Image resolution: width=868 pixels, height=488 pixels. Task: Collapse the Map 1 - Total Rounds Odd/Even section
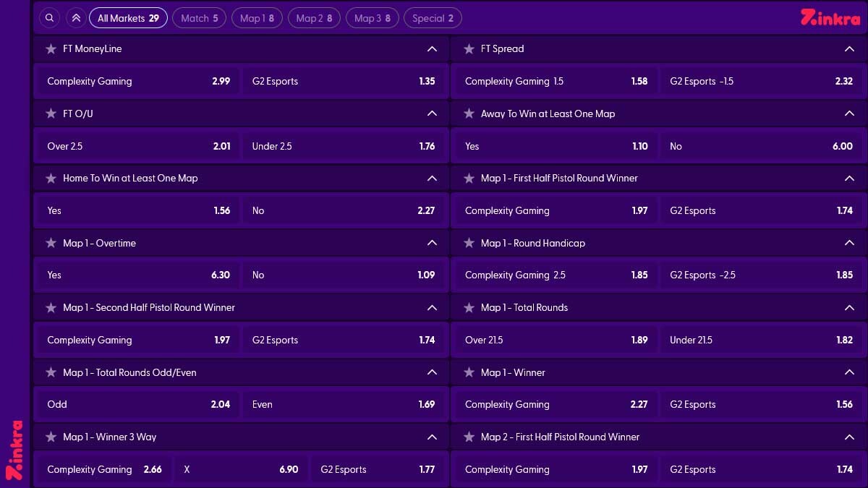[432, 372]
